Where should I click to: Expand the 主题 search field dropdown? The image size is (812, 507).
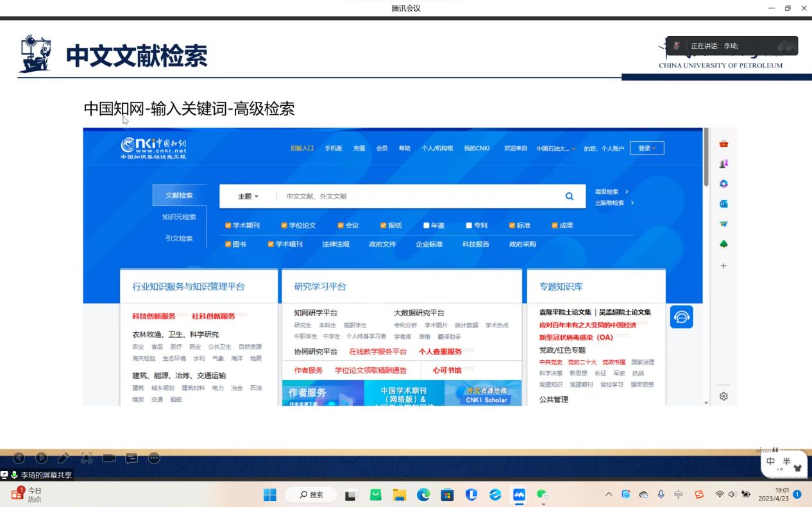click(x=248, y=197)
